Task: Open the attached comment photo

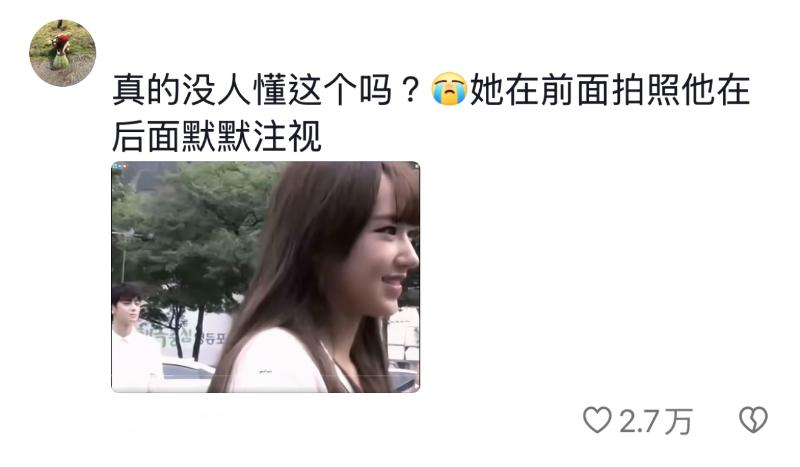Action: (x=265, y=277)
